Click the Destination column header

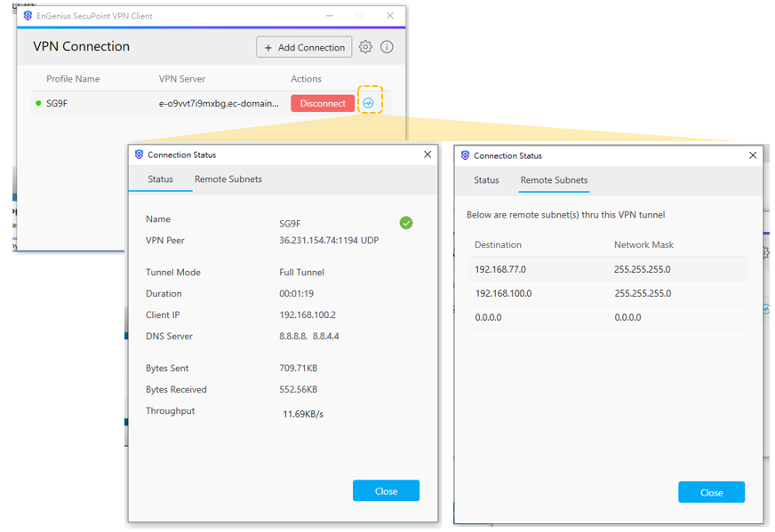(x=498, y=245)
